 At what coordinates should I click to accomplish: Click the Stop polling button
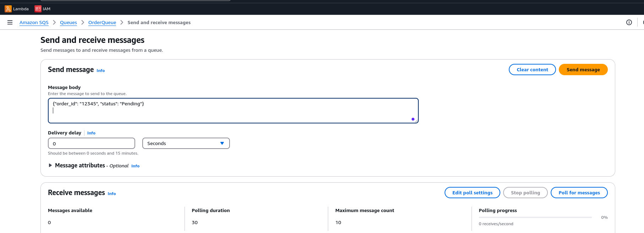[525, 193]
